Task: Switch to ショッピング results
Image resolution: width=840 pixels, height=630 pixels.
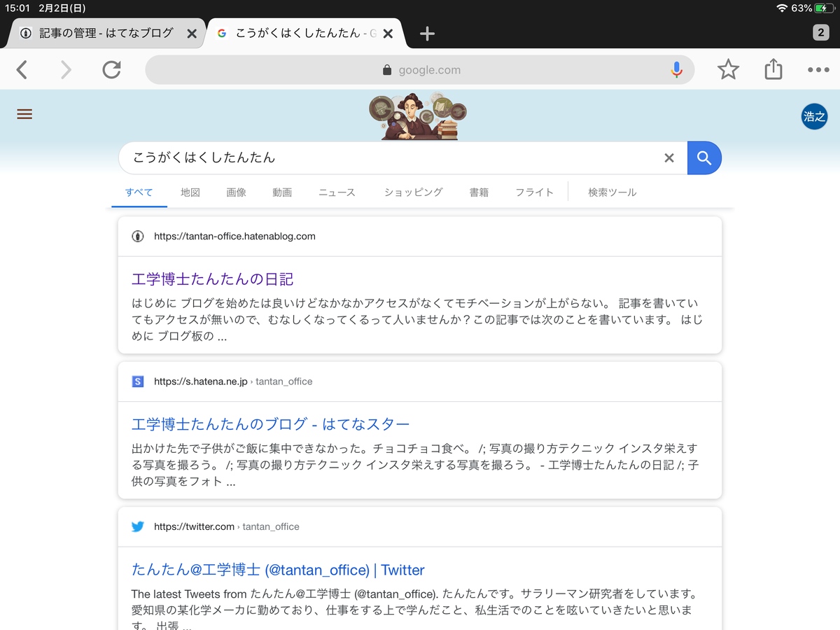Action: pyautogui.click(x=413, y=192)
